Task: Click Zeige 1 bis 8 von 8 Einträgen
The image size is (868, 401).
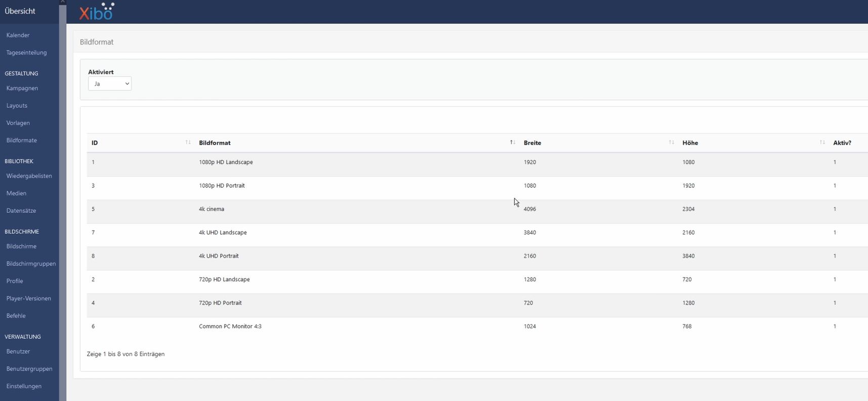Action: click(126, 354)
